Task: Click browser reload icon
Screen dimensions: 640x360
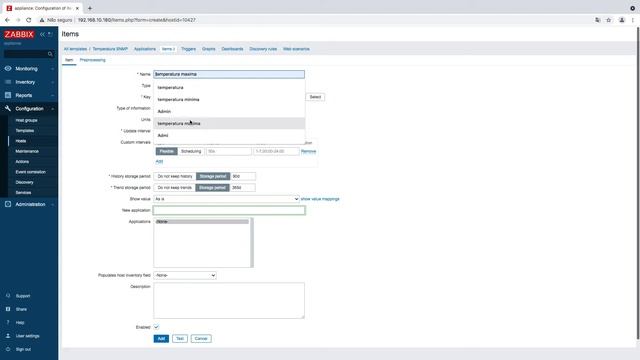Action: coord(29,20)
